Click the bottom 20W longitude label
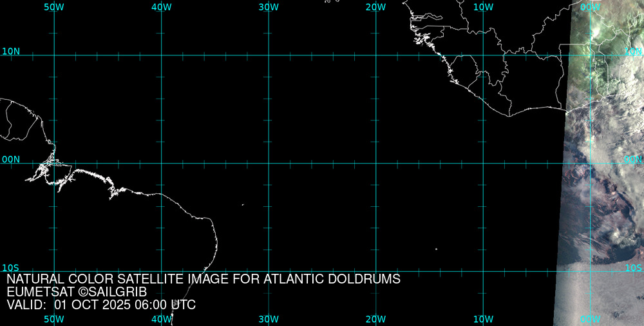Viewport: 644px width, 326px height. point(375,319)
